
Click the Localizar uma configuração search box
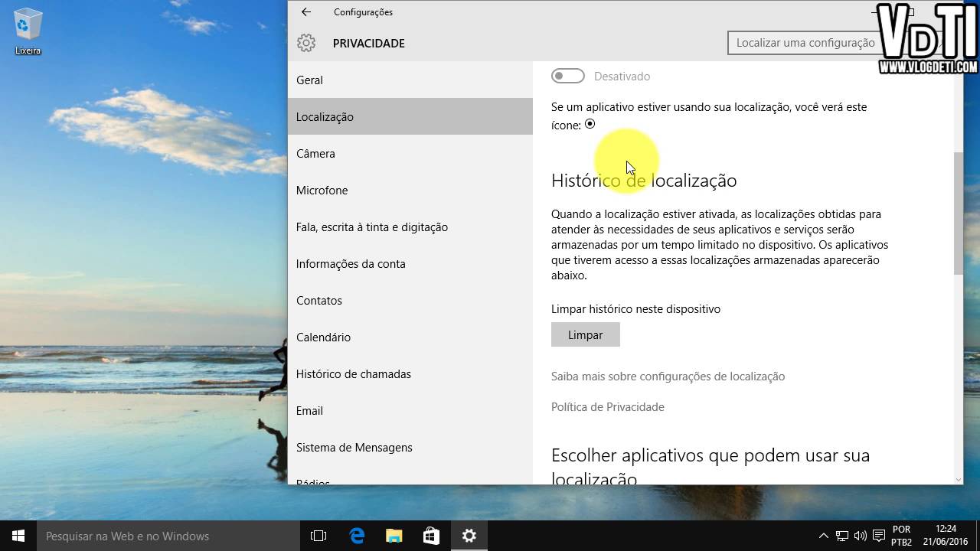click(808, 43)
